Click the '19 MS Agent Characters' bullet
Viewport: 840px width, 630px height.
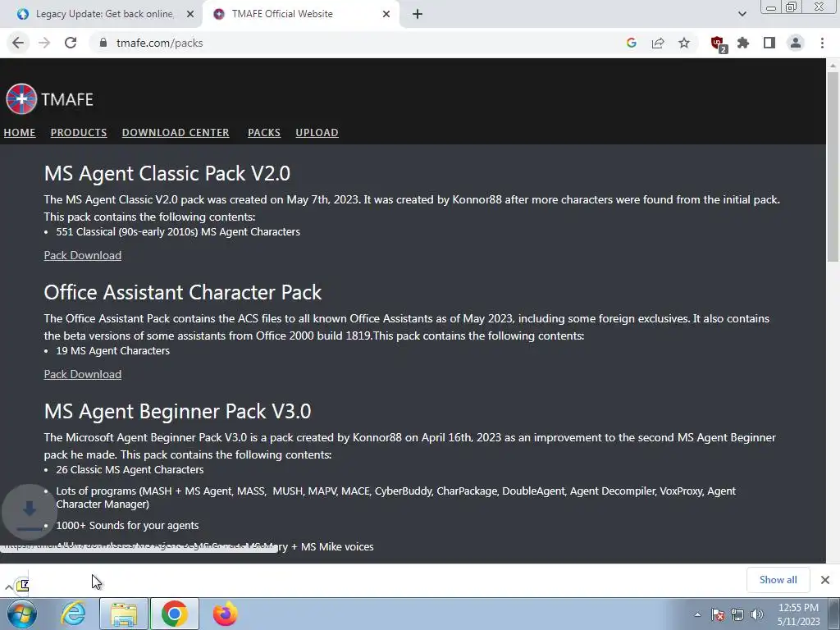click(113, 351)
